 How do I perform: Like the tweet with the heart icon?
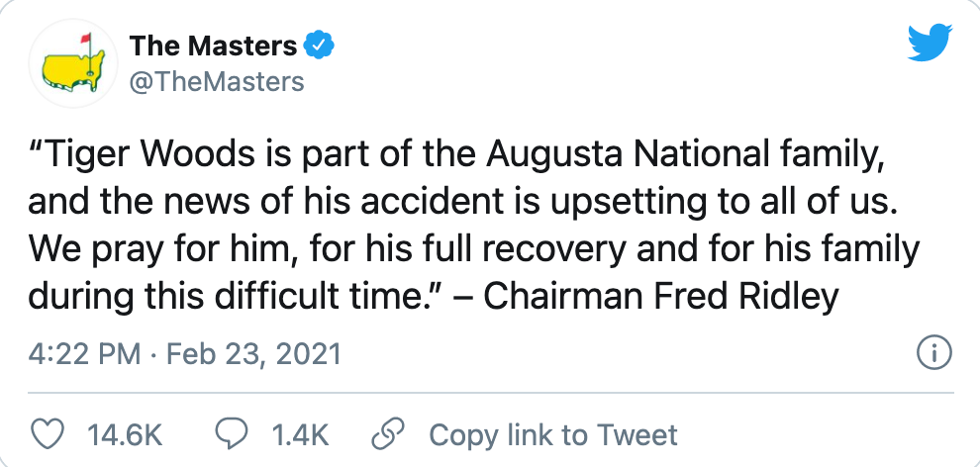[48, 434]
